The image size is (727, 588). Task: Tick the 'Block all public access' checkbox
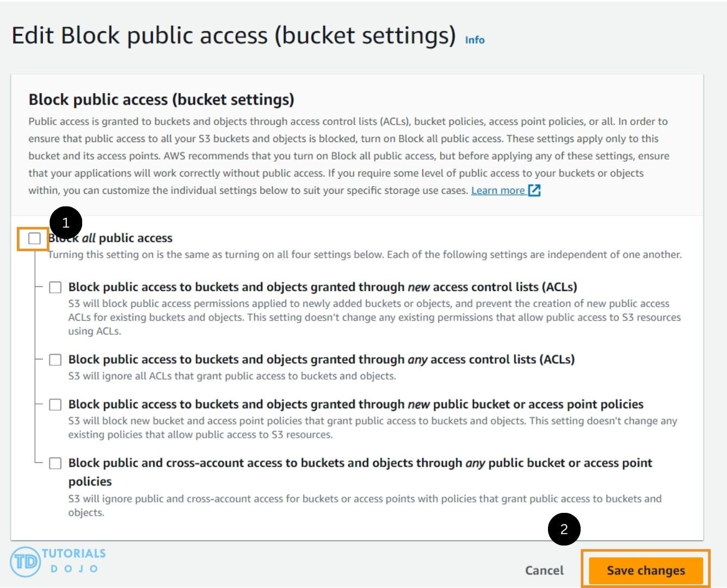click(34, 238)
